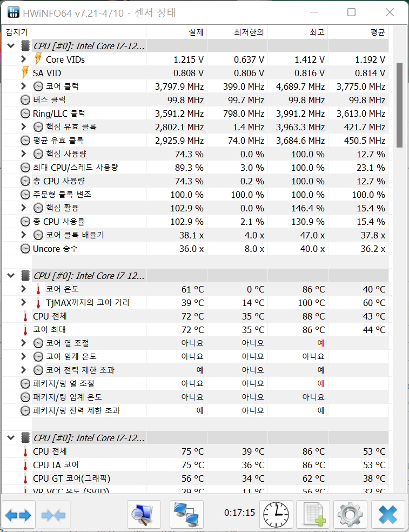
Task: Close sensors with the blue X icon
Action: 388,515
